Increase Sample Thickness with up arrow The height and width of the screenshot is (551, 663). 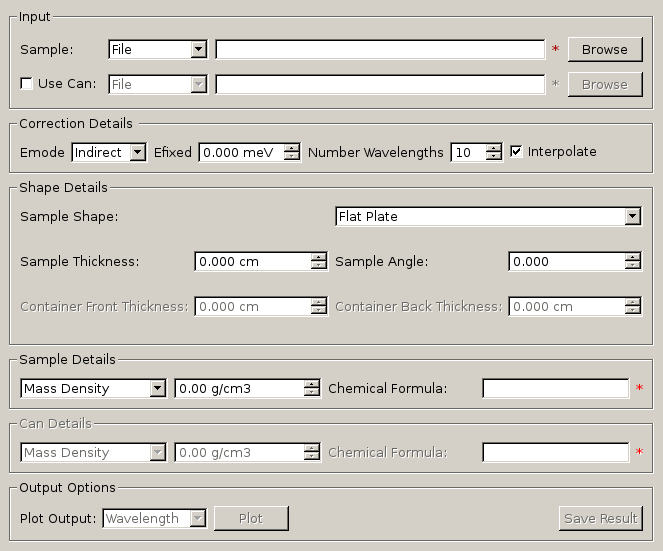coord(319,257)
